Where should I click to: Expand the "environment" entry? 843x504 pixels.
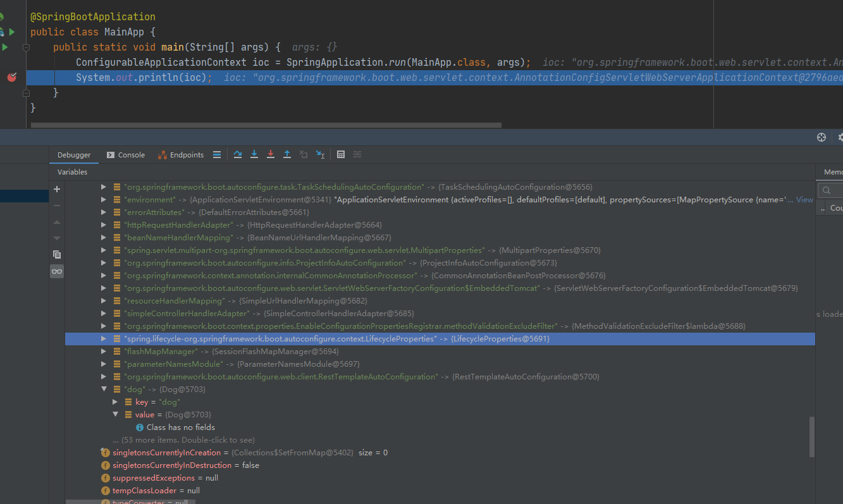[x=104, y=200]
